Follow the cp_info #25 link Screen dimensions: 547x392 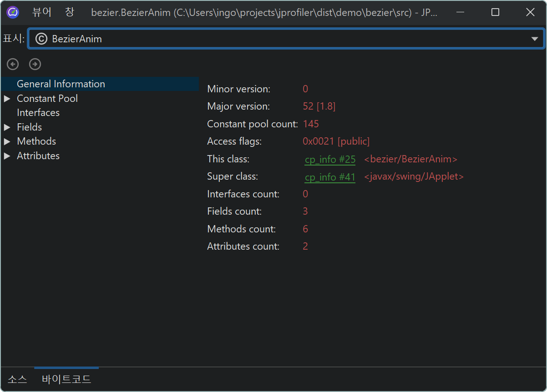[x=330, y=160]
